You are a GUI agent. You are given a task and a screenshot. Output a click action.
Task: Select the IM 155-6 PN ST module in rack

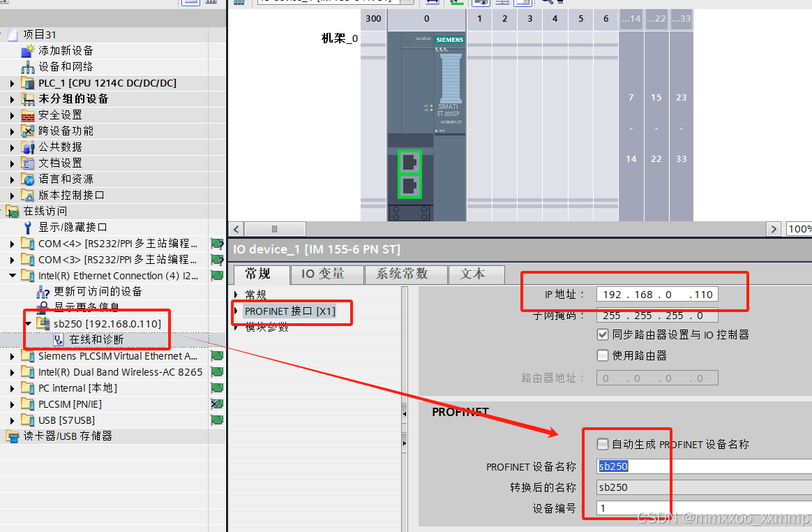pos(426,126)
